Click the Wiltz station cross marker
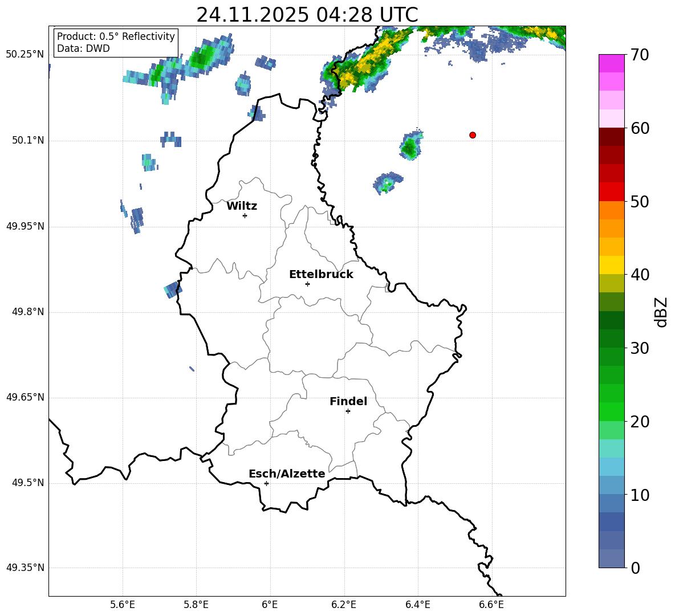 245,215
